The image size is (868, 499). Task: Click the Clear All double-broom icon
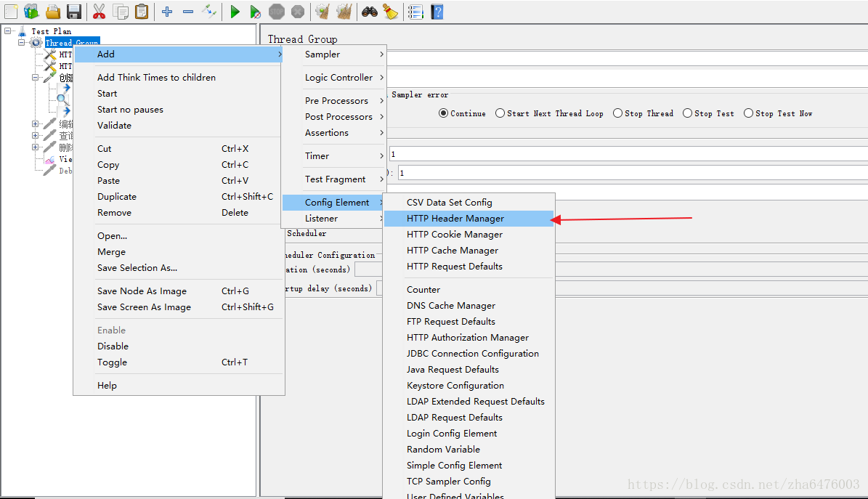pyautogui.click(x=344, y=11)
